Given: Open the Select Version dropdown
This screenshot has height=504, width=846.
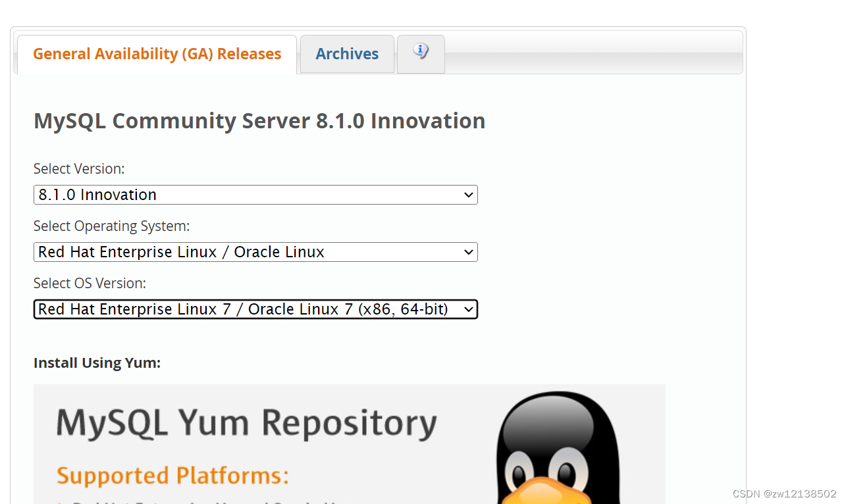Looking at the screenshot, I should (255, 195).
